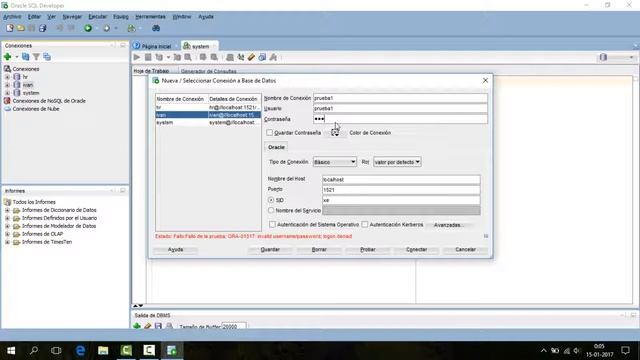The height and width of the screenshot is (360, 640).
Task: Open File Explorer from the taskbar
Action: click(103, 350)
